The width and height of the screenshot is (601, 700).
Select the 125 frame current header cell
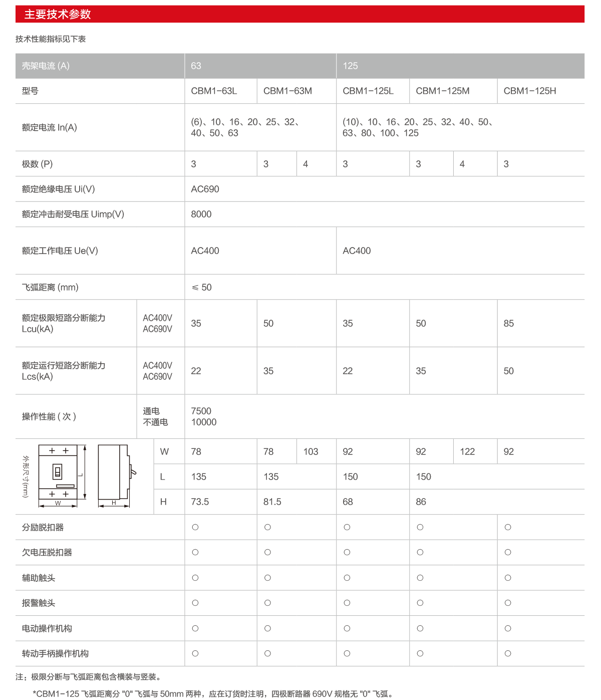point(460,66)
